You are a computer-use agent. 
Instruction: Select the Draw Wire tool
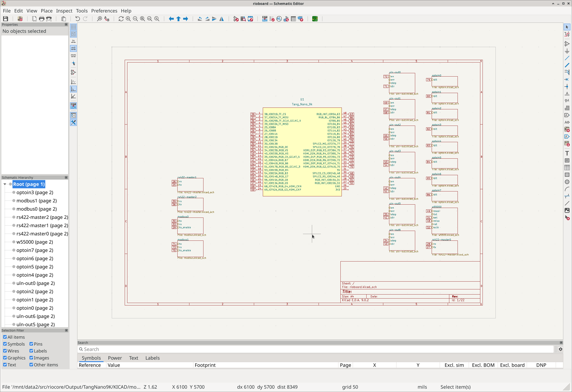click(567, 58)
